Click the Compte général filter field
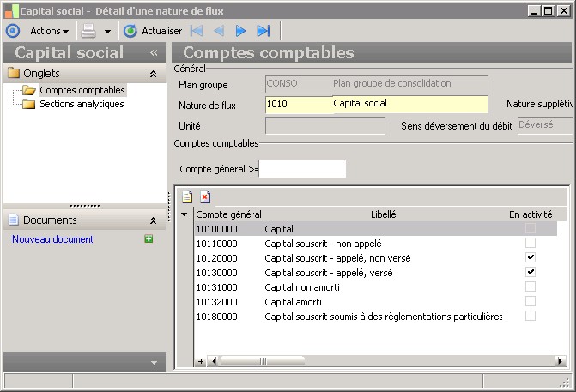 pos(302,169)
